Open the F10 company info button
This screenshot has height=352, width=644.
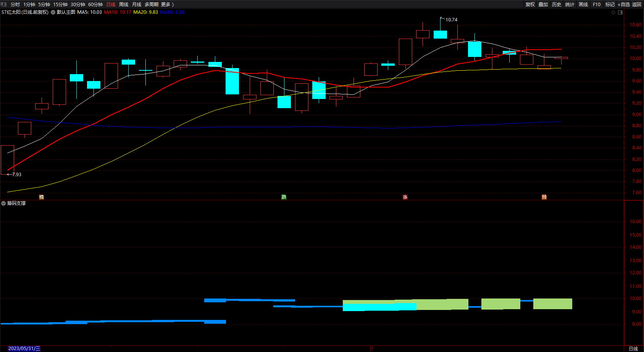coord(597,5)
